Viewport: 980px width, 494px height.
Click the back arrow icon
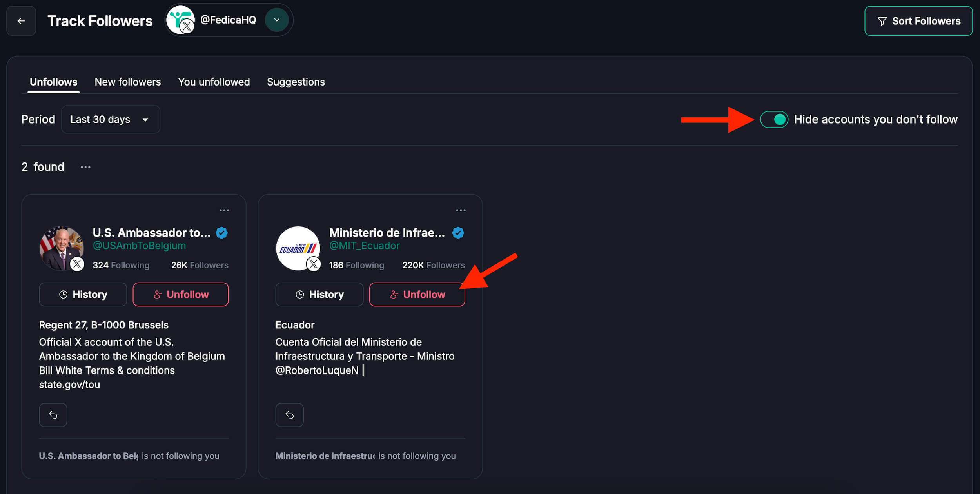point(21,21)
